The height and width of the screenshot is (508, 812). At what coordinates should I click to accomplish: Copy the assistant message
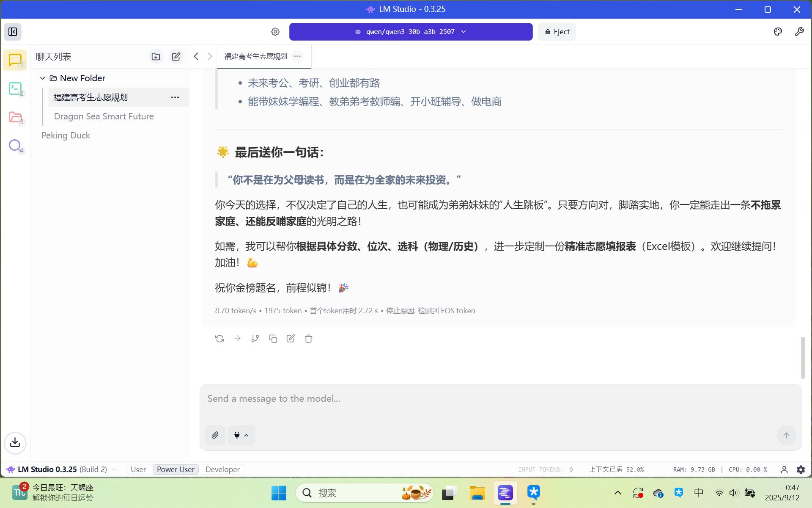click(x=273, y=339)
